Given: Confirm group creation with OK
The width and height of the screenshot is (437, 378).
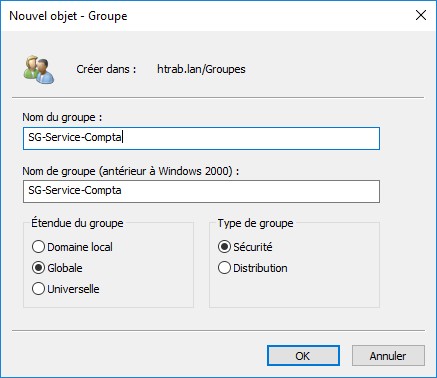Looking at the screenshot, I should click(x=303, y=356).
